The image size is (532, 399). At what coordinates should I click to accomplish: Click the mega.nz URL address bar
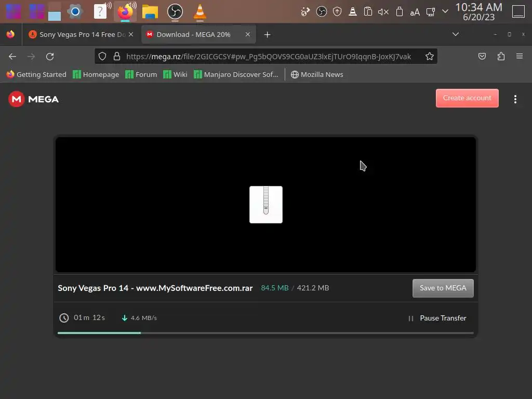(x=268, y=56)
